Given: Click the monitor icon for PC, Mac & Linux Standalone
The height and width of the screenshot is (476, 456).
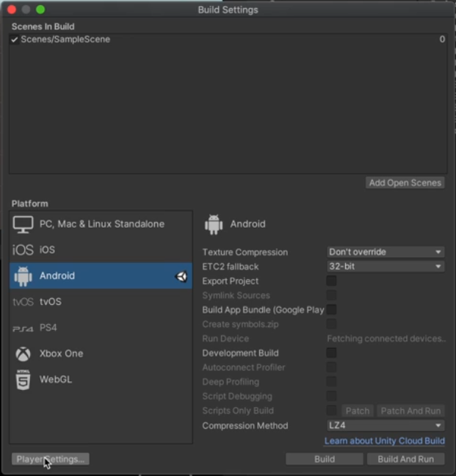Looking at the screenshot, I should (23, 224).
